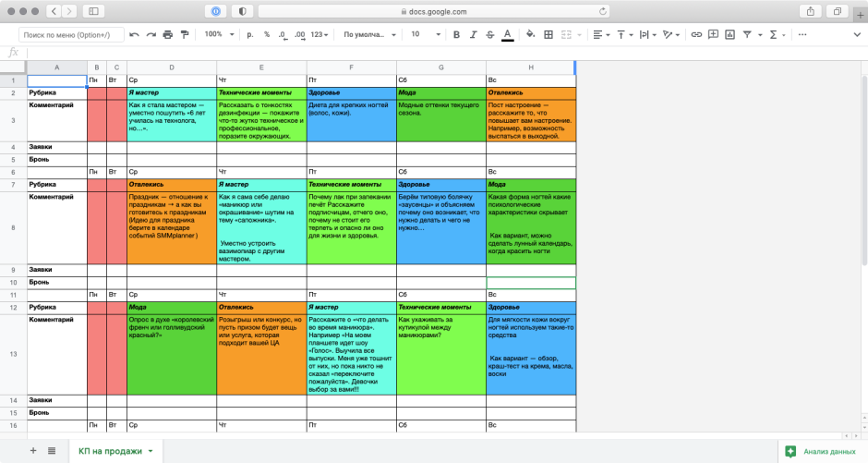868x463 pixels.
Task: Click the create filter icon
Action: tap(745, 34)
